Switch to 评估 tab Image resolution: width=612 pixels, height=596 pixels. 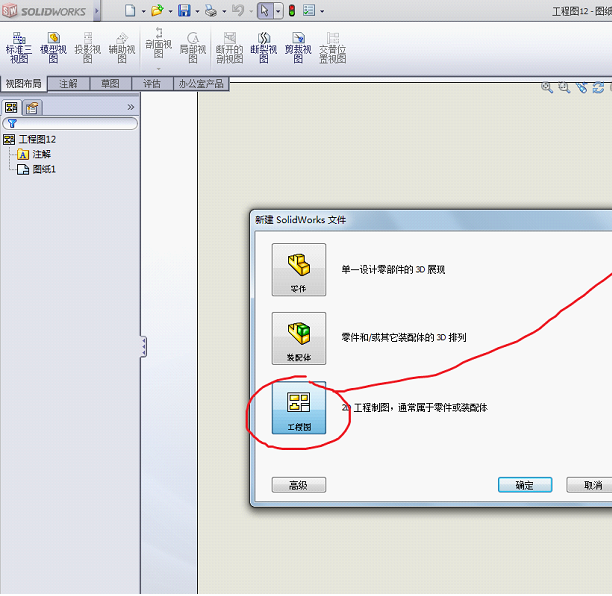(152, 84)
